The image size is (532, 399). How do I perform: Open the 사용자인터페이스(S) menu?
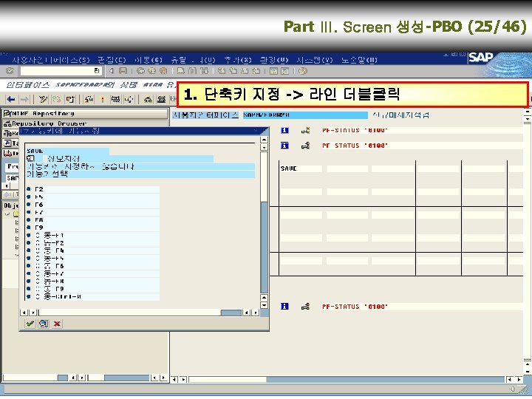click(51, 61)
